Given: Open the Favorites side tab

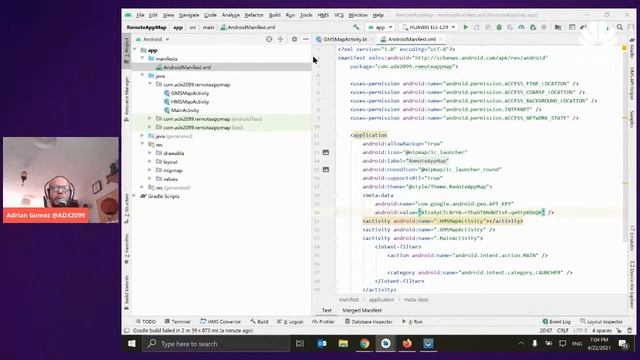Looking at the screenshot, I should point(127,248).
